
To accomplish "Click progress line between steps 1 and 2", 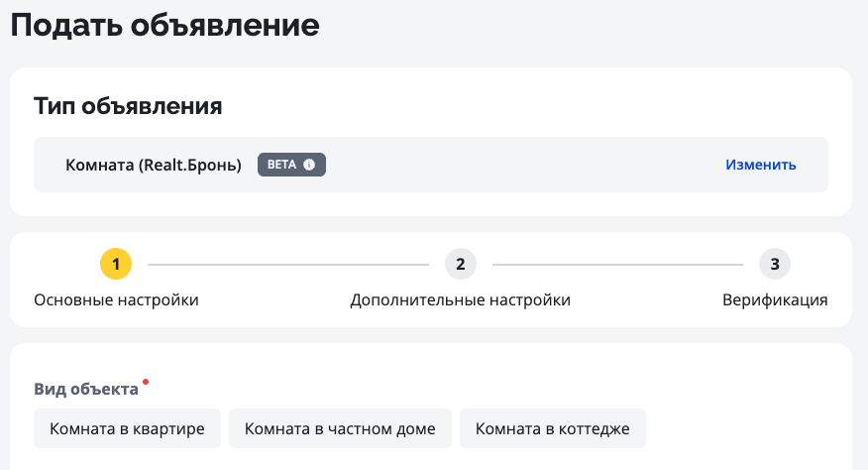I will point(287,265).
